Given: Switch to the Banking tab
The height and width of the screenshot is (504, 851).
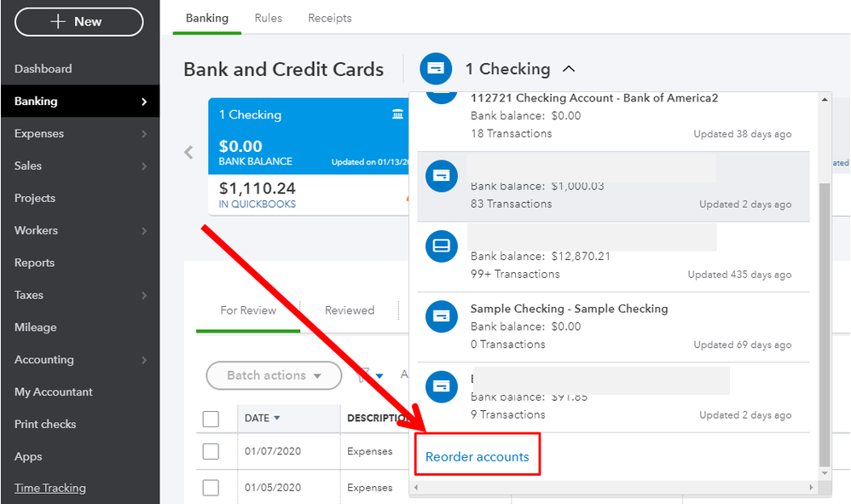Looking at the screenshot, I should [x=206, y=18].
